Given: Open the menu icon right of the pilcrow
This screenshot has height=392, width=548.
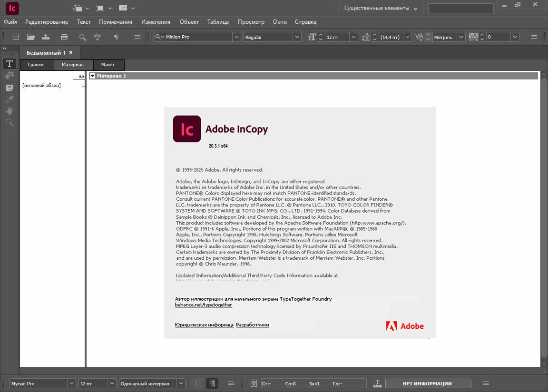Looking at the screenshot, I should (x=137, y=37).
